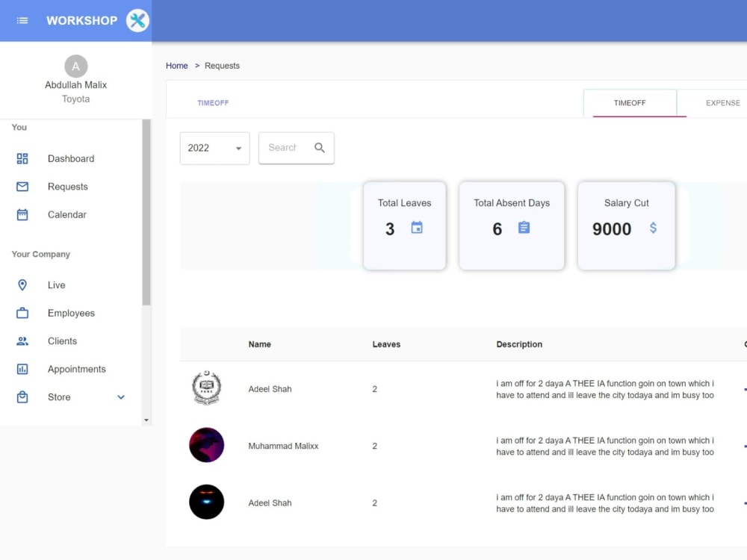The width and height of the screenshot is (747, 560).
Task: Click the user avatar with letter A
Action: tap(75, 66)
